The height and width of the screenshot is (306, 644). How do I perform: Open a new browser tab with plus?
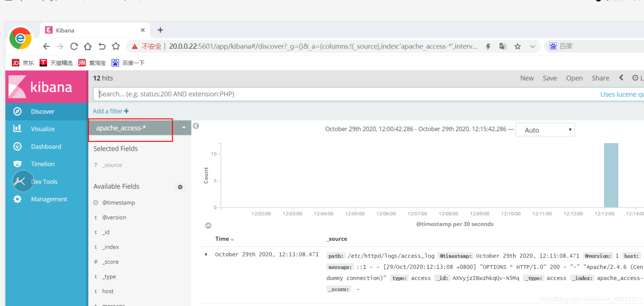coord(160,30)
